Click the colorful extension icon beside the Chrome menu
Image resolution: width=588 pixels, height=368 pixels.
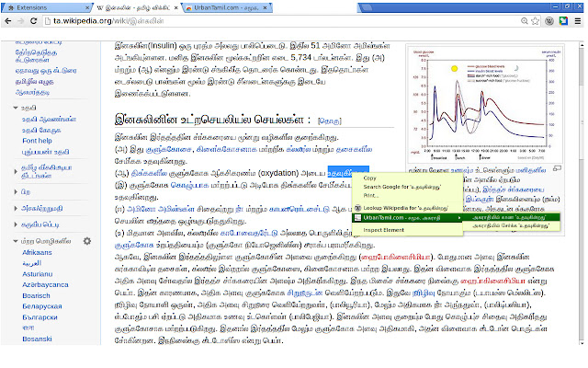(563, 21)
